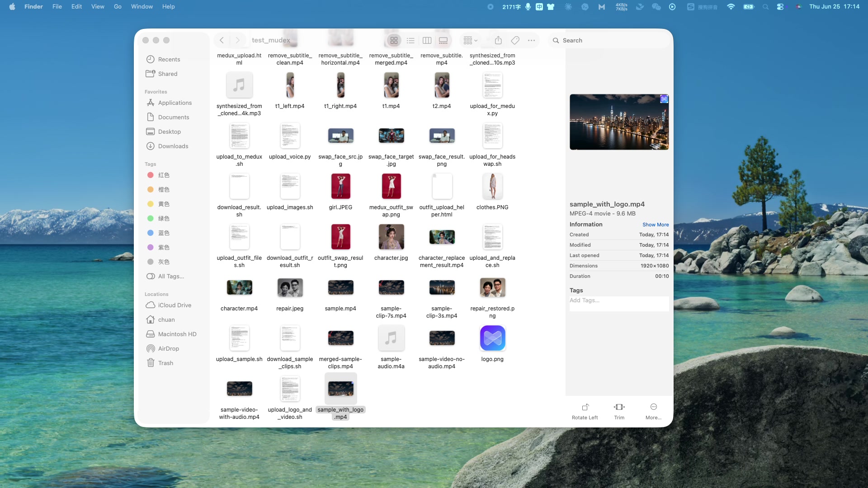This screenshot has width=868, height=488.
Task: Open Desktop in the sidebar
Action: pyautogui.click(x=174, y=132)
